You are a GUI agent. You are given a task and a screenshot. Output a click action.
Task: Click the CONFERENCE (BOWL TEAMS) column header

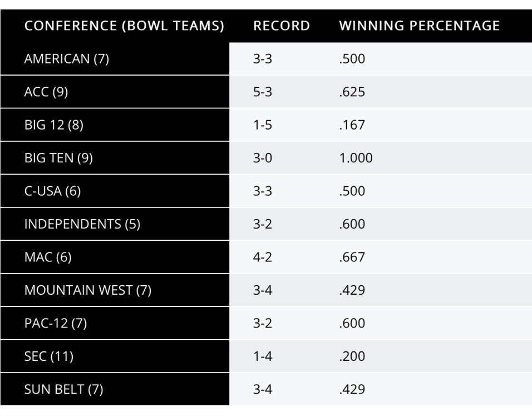[124, 26]
